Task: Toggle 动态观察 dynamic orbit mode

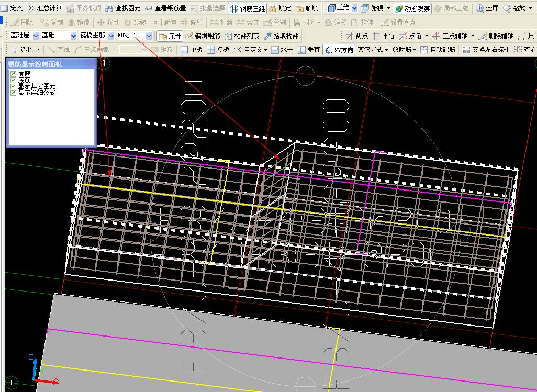Action: tap(412, 8)
